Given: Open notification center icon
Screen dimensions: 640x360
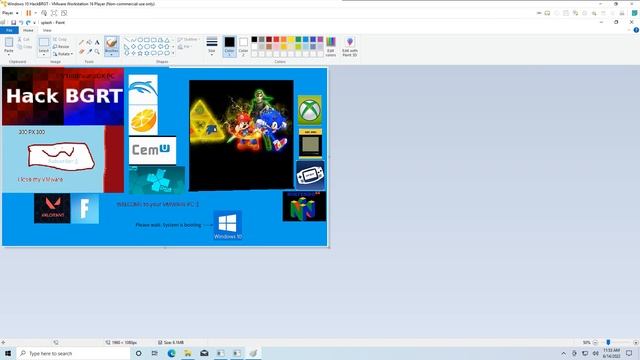Looking at the screenshot, I should point(629,353).
